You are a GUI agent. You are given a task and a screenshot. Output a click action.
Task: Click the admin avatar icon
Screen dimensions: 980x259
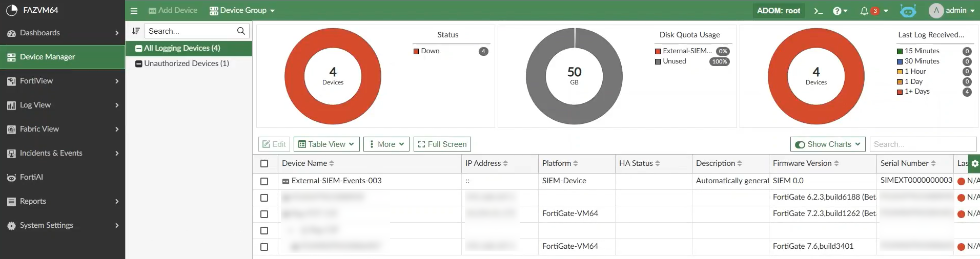click(x=936, y=10)
